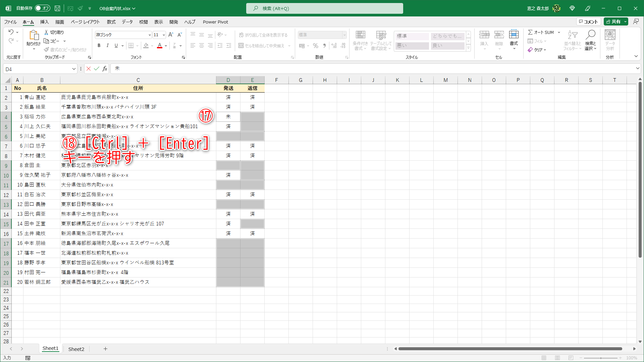This screenshot has width=644, height=362.
Task: Switch to Page Layout view in status bar
Action: (557, 358)
